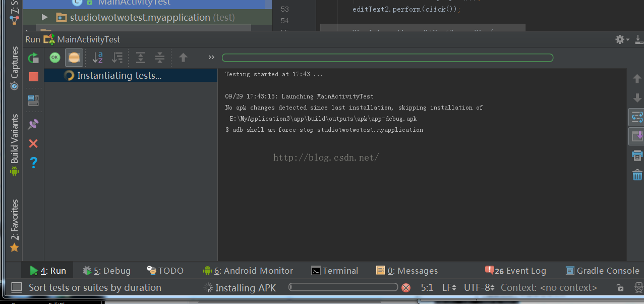Print the console output
The height and width of the screenshot is (304, 644).
pos(637,155)
